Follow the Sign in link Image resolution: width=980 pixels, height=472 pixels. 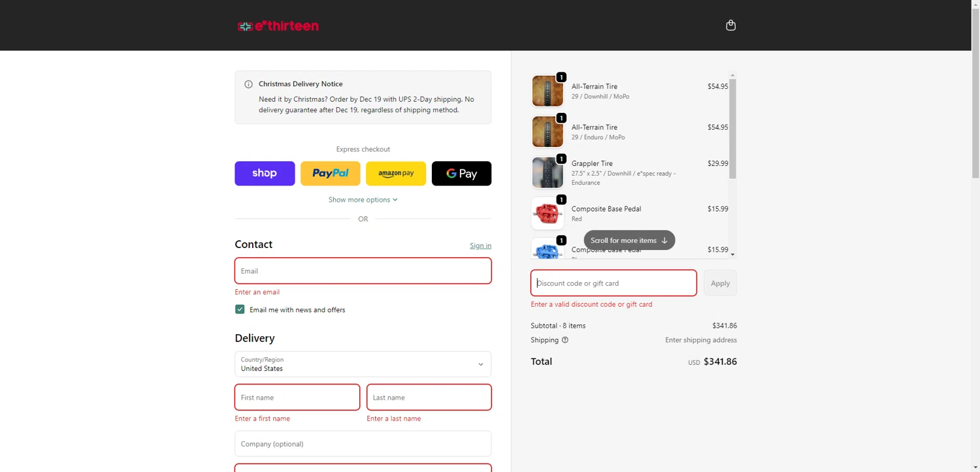click(480, 245)
